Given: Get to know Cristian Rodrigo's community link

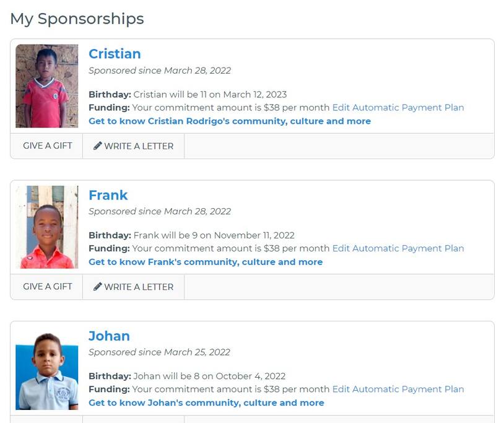Looking at the screenshot, I should click(230, 121).
